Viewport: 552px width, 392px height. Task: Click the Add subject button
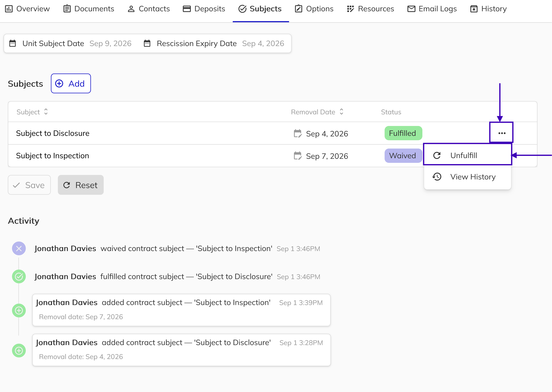click(x=71, y=83)
